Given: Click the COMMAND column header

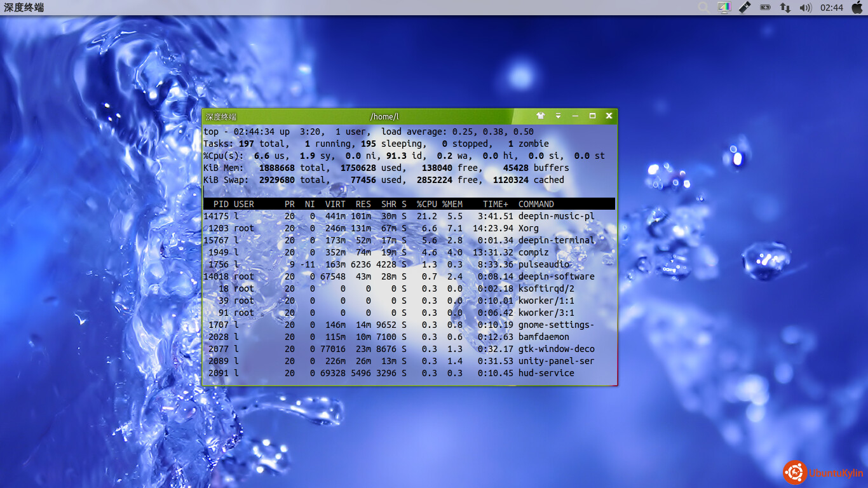Looking at the screenshot, I should point(536,204).
